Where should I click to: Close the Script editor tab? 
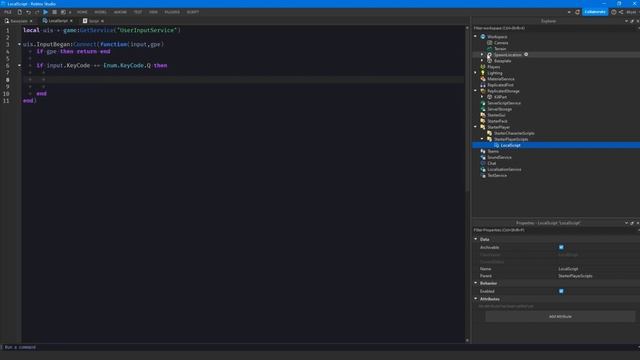(102, 21)
